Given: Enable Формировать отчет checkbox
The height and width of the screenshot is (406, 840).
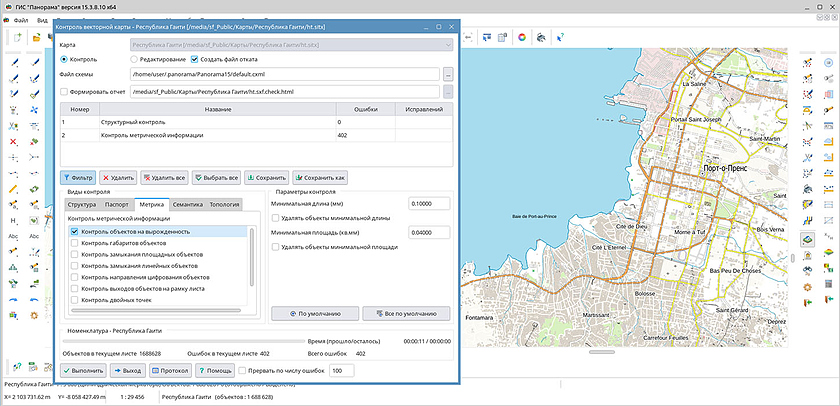Looking at the screenshot, I should click(x=65, y=92).
